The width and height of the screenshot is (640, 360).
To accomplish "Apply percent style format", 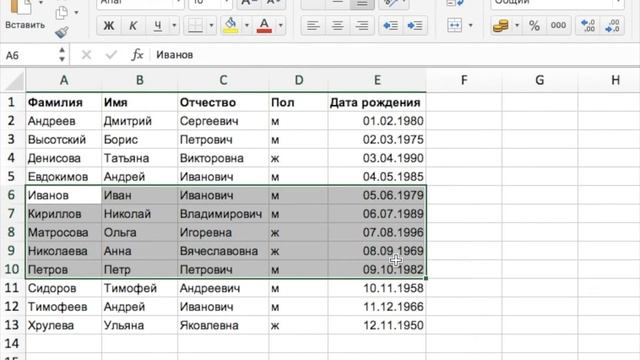I will pos(534,25).
